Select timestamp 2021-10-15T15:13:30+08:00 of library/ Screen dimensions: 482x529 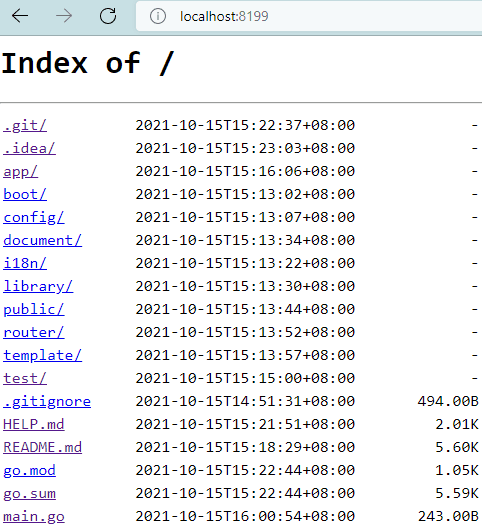pyautogui.click(x=245, y=286)
